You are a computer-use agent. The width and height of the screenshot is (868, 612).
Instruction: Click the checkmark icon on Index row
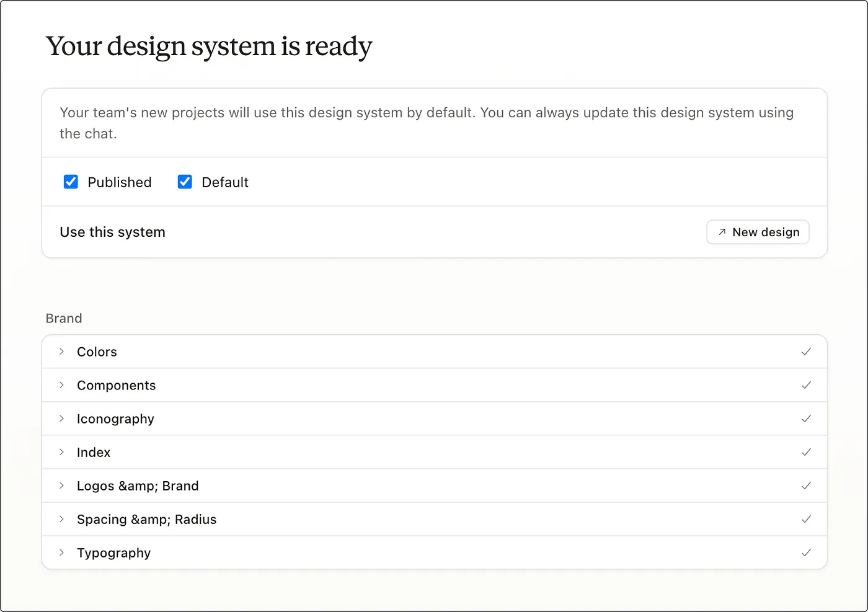coord(806,452)
